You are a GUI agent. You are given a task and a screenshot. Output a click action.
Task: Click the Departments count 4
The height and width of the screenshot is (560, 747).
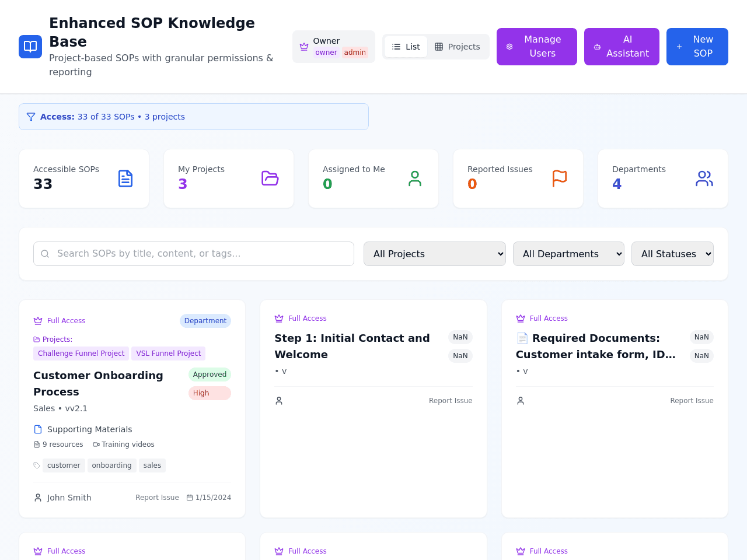click(617, 184)
